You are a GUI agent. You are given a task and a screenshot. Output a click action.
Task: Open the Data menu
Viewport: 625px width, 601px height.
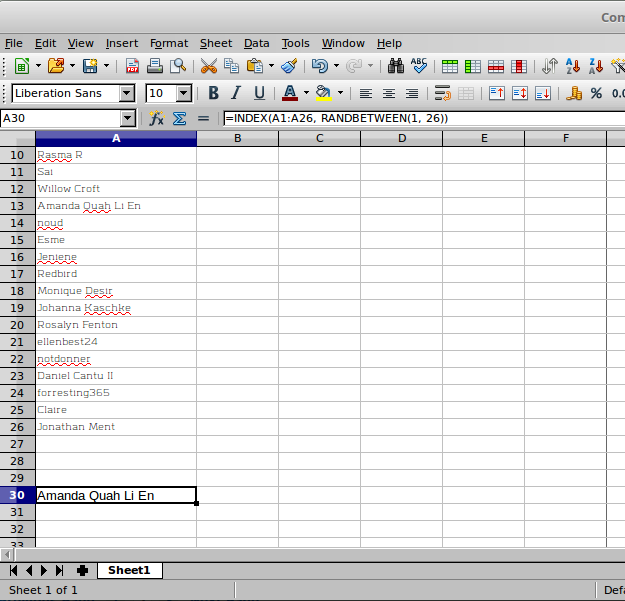(x=256, y=43)
